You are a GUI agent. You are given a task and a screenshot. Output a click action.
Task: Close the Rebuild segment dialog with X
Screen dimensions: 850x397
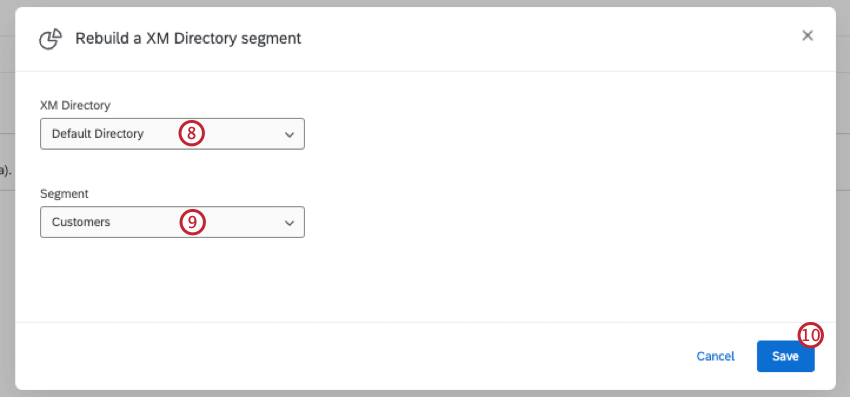(808, 36)
